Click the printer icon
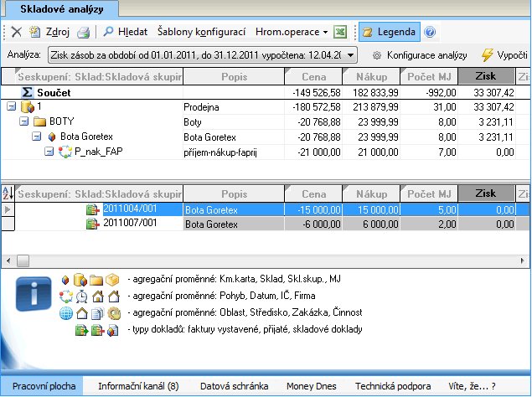This screenshot has width=532, height=397. click(x=84, y=33)
